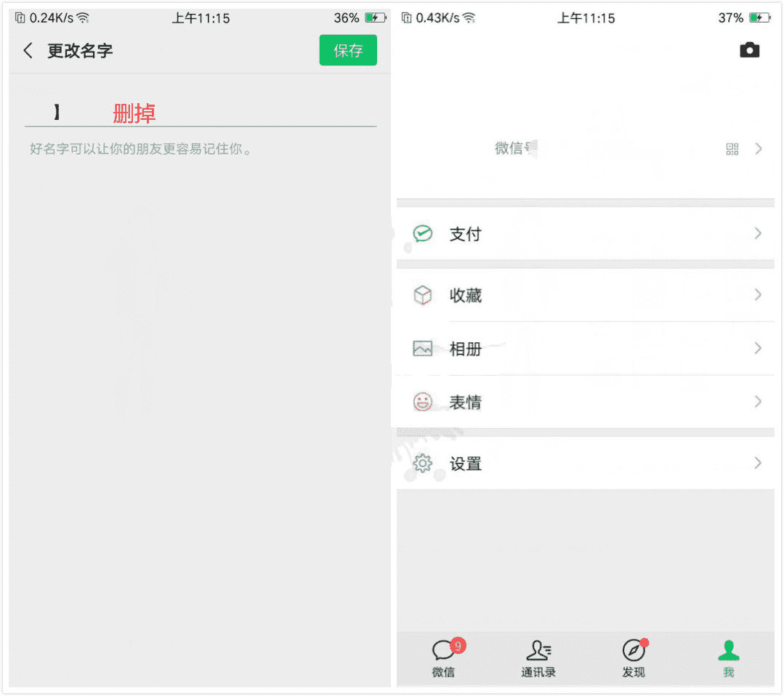Screen dimensions: 784x696
Task: Expand the 表情 row chevron
Action: click(x=758, y=402)
